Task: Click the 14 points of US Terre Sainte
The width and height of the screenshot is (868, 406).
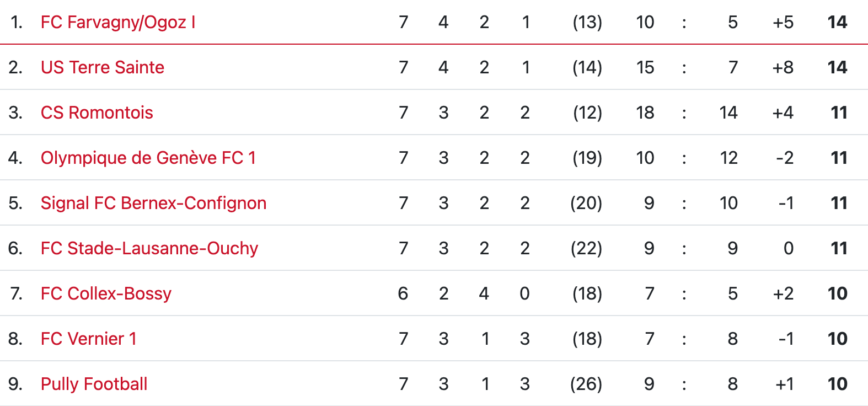Action: (837, 67)
